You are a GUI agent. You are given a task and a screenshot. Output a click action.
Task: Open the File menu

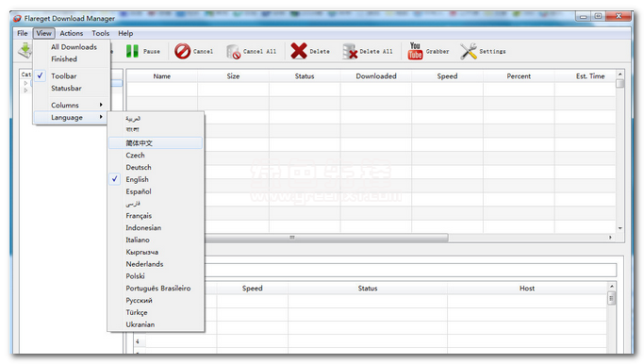(23, 33)
